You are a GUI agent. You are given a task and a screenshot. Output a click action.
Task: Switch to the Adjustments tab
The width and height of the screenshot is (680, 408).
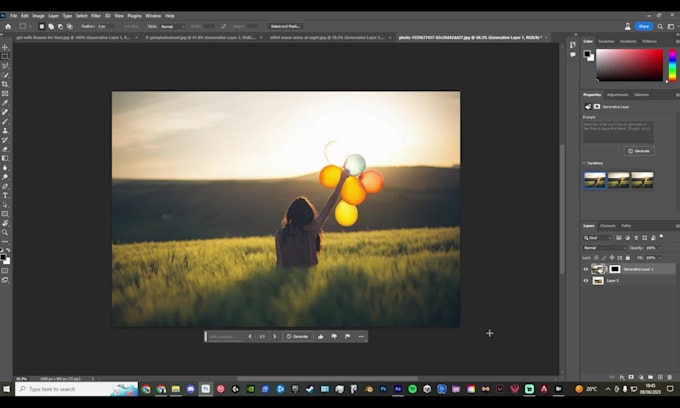(x=618, y=95)
